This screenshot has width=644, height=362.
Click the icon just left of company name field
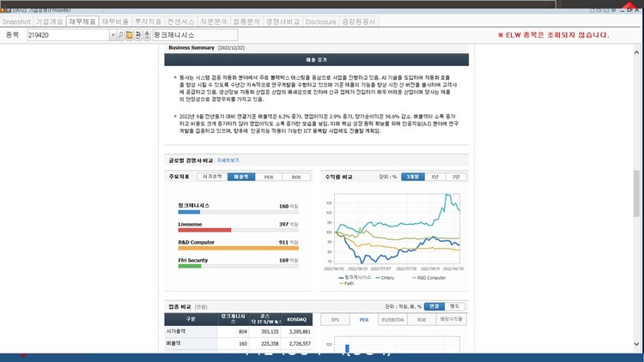click(x=147, y=35)
